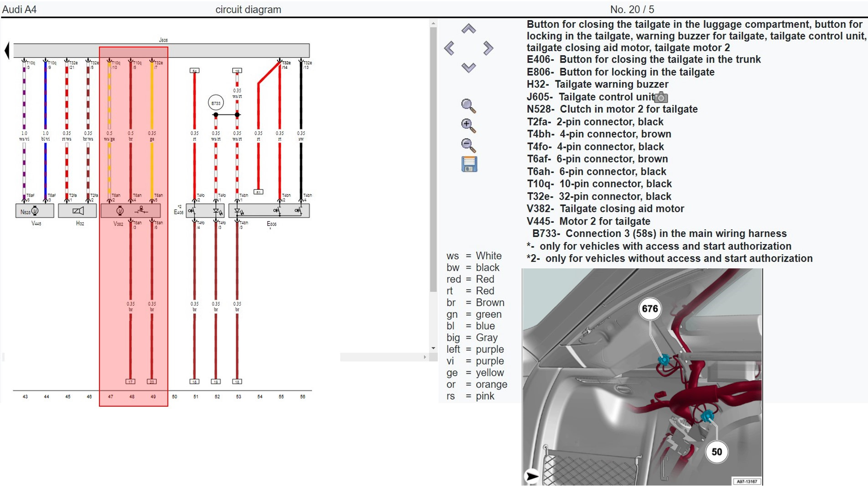868x487 pixels.
Task: Click the magnifier reset zoom icon
Action: 468,106
